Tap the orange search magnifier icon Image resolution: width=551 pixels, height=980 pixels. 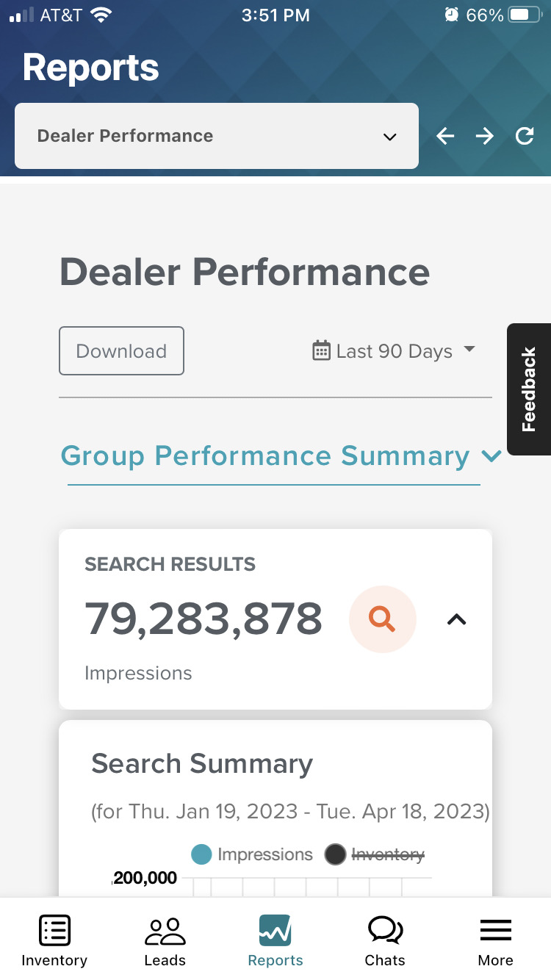pyautogui.click(x=383, y=619)
